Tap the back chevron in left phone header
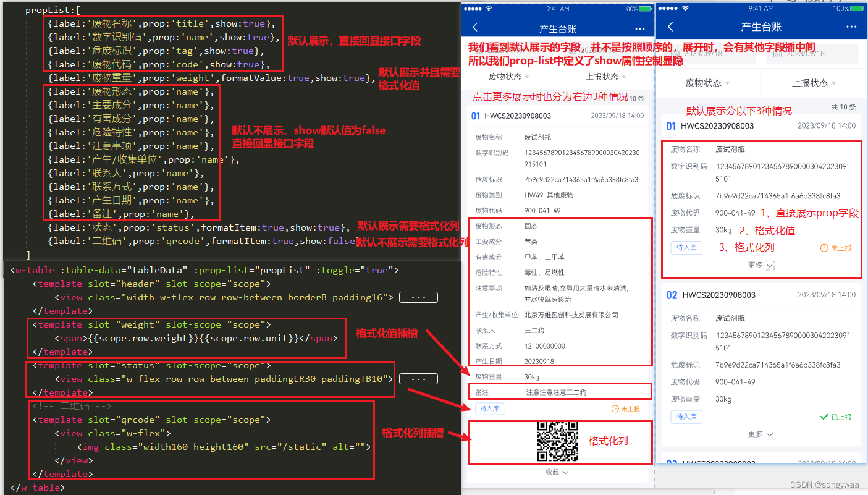 point(474,28)
